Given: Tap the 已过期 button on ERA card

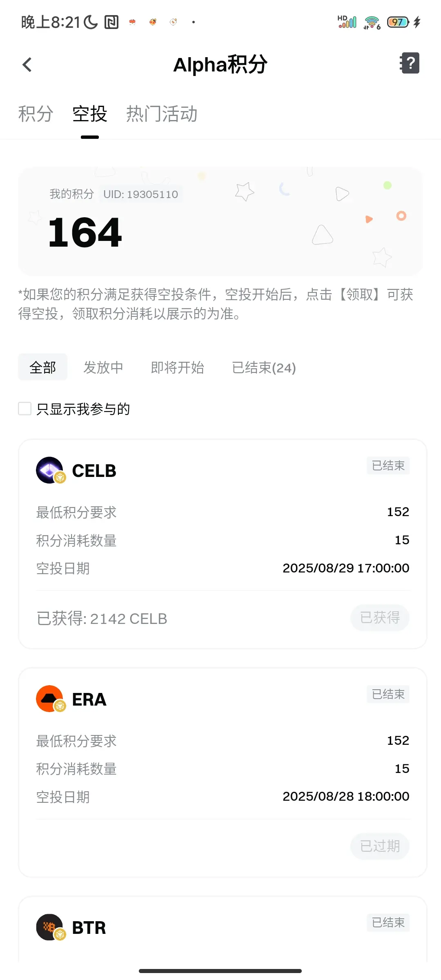Looking at the screenshot, I should click(380, 846).
